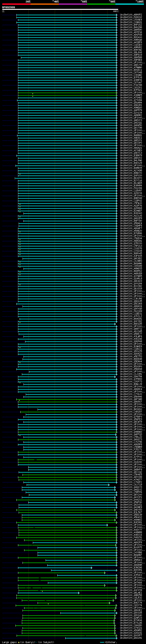Viewport: 146px width, 644px height.
Task: Click the red ~20% identity legend bar
Action: coord(16,4)
